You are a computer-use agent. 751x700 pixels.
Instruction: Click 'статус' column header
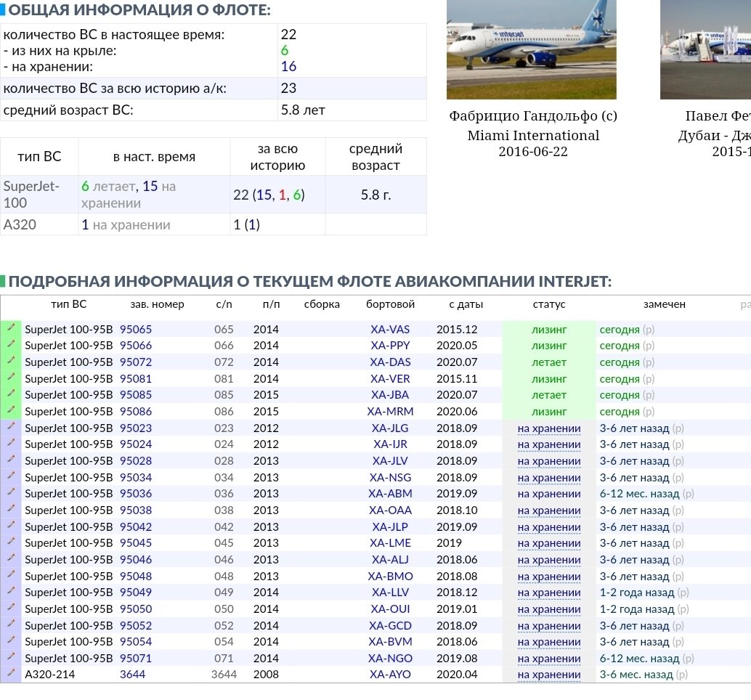point(549,304)
